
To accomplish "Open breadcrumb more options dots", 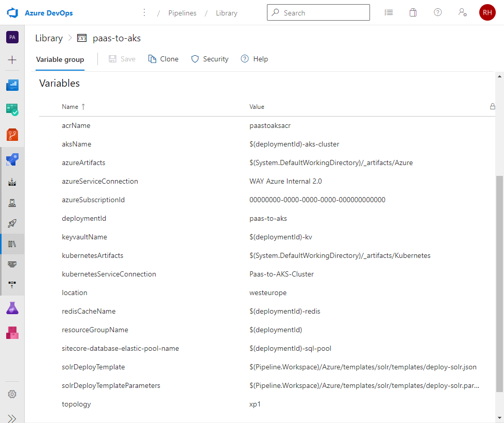I will [x=144, y=12].
